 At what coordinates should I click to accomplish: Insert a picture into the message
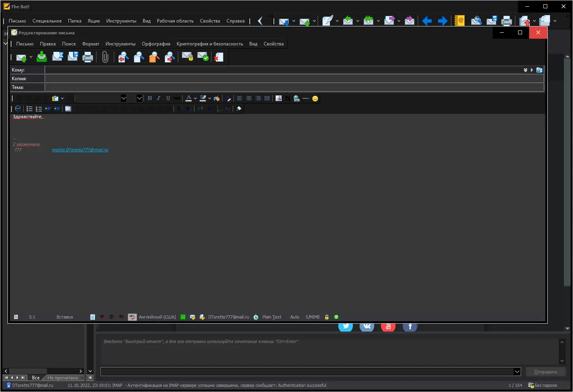[x=279, y=98]
